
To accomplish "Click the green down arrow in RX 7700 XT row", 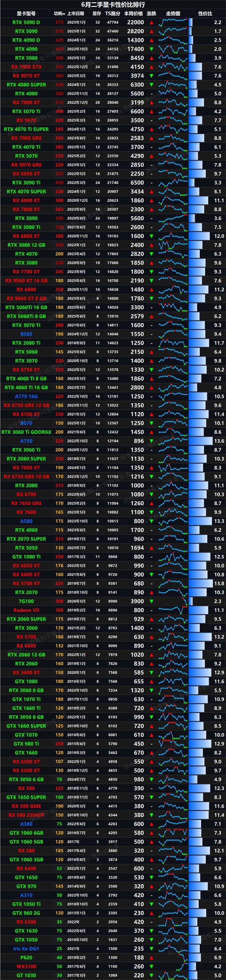I will click(152, 272).
